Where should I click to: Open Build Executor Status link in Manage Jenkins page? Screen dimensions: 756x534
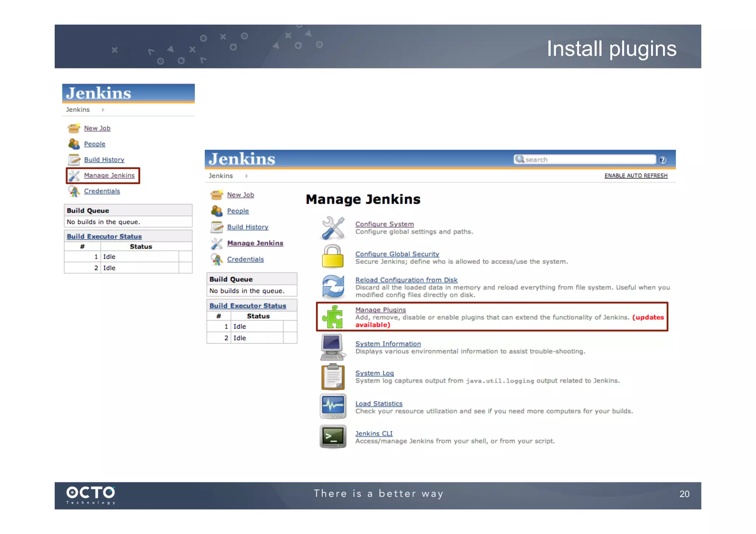[x=248, y=306]
